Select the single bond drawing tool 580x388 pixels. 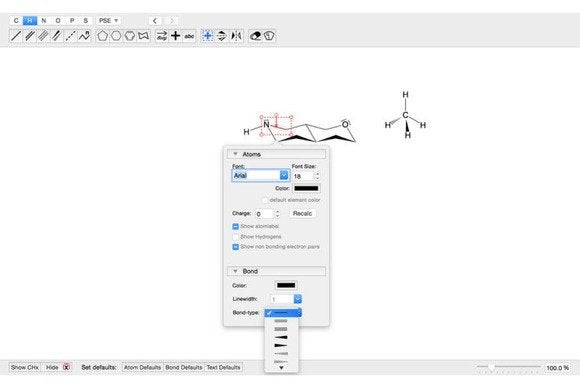tap(16, 36)
